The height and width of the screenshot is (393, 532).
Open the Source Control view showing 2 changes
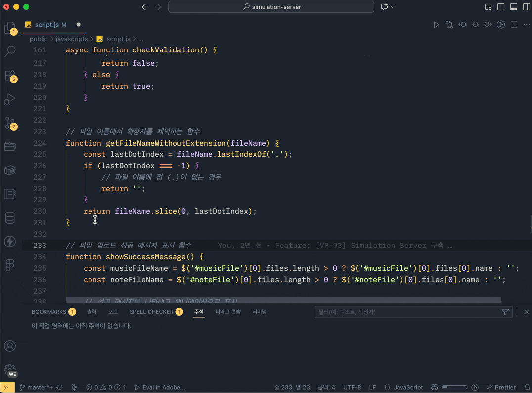(10, 123)
